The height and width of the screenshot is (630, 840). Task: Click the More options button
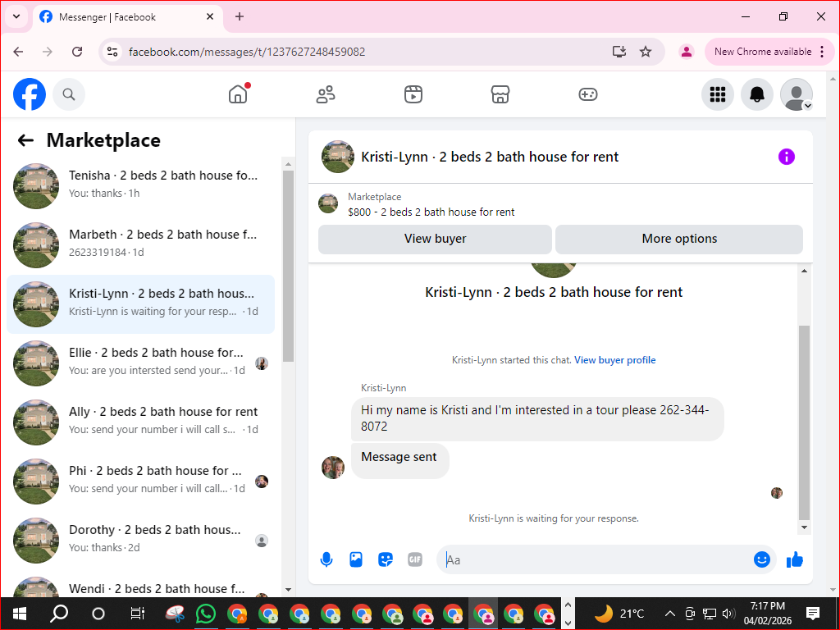679,239
